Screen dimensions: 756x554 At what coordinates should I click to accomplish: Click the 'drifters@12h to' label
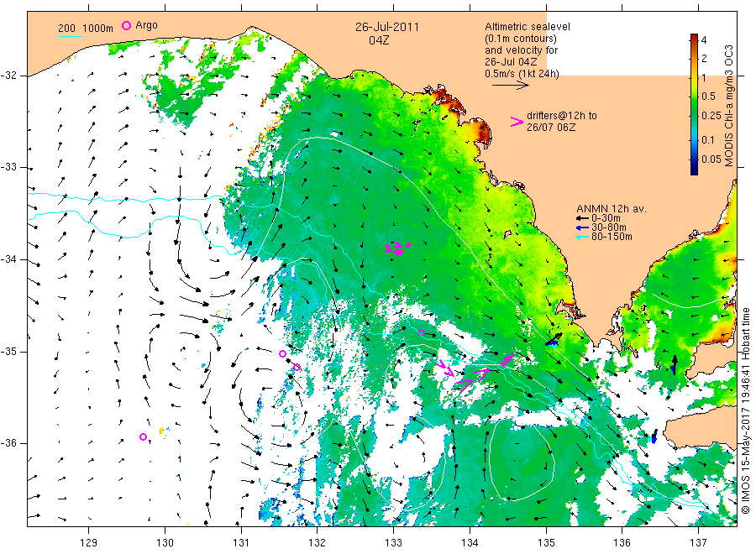click(562, 116)
